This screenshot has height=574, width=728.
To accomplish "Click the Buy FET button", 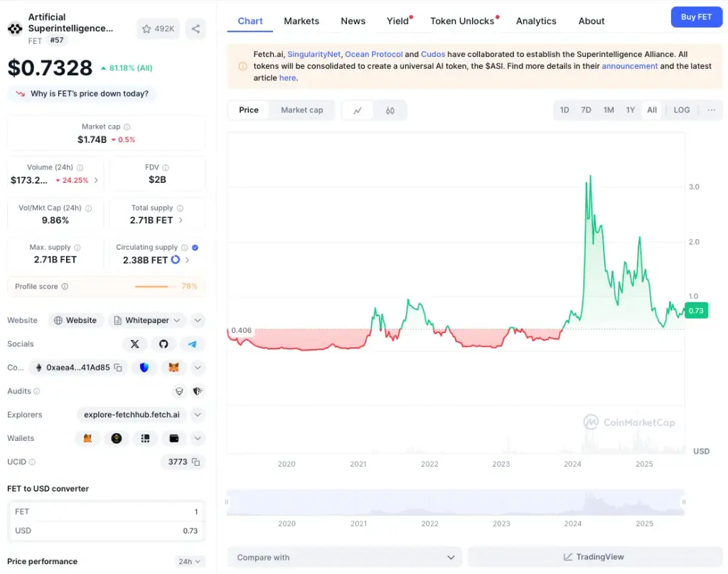I will (x=696, y=17).
